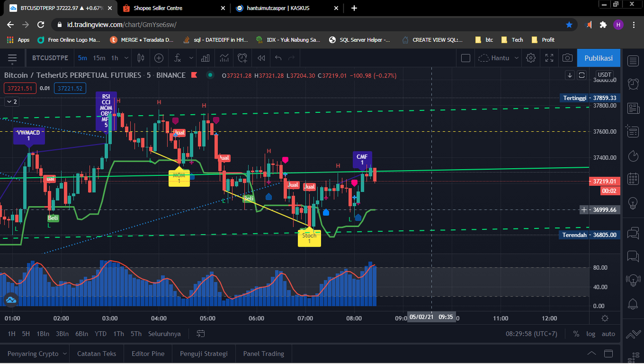Select 15m interval

(x=99, y=58)
